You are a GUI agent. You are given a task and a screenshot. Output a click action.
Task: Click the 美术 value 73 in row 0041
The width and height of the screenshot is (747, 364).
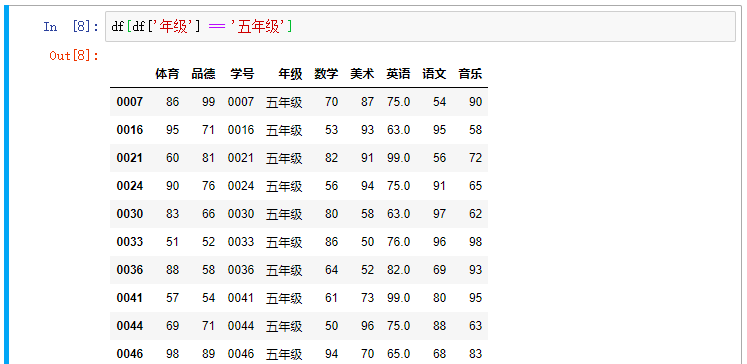coord(367,298)
